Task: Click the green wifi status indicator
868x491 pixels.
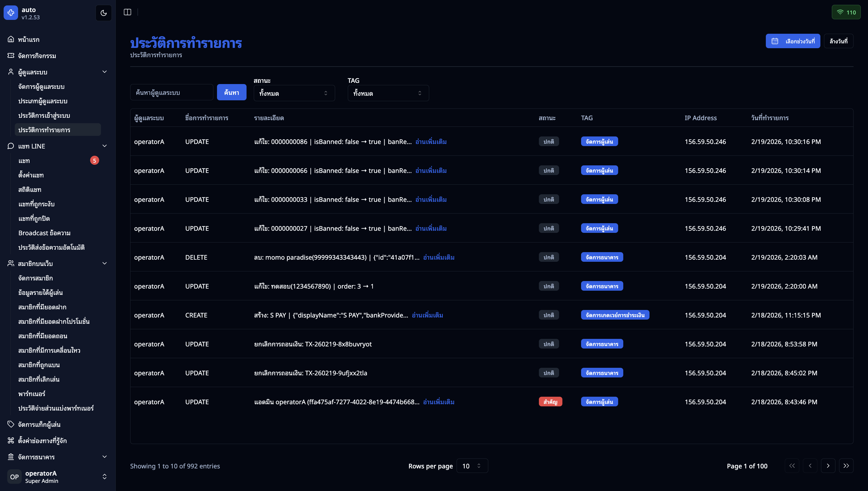Action: (x=846, y=12)
